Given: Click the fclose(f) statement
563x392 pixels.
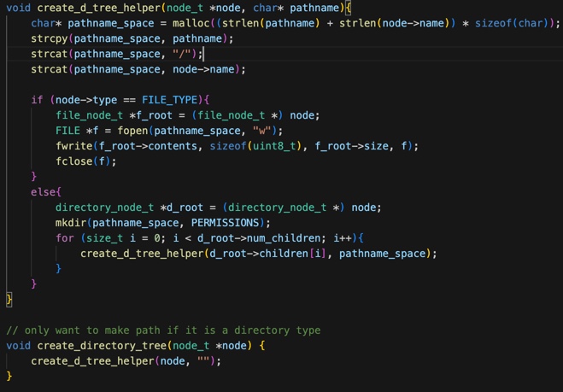Looking at the screenshot, I should pos(85,161).
